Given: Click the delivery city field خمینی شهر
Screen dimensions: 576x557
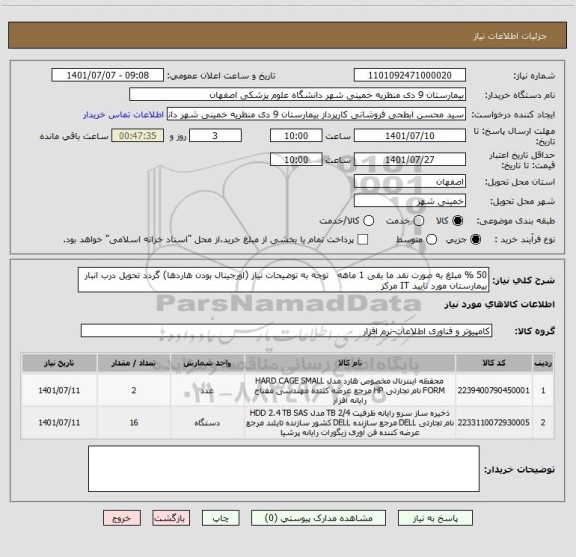Looking at the screenshot, I should point(410,201).
